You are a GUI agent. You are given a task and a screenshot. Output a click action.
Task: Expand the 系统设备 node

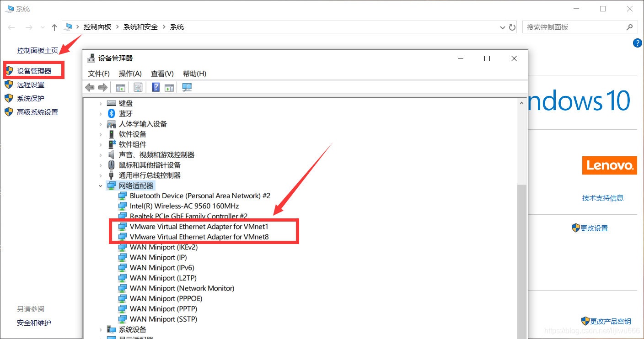point(101,329)
